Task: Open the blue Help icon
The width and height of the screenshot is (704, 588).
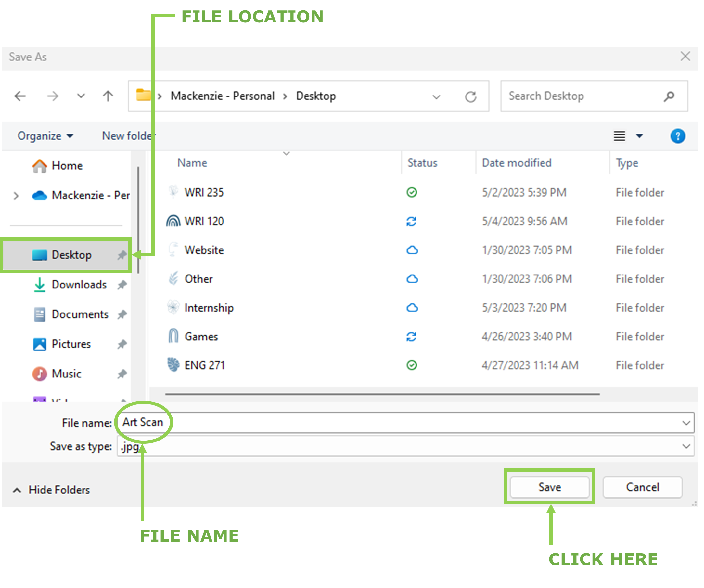Action: click(677, 136)
